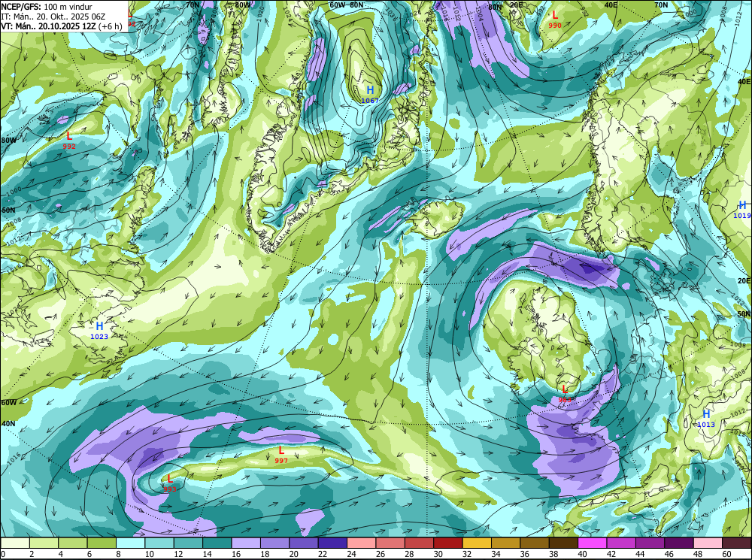Click the L 990 low pressure label
This screenshot has height=560, width=752.
[x=555, y=20]
